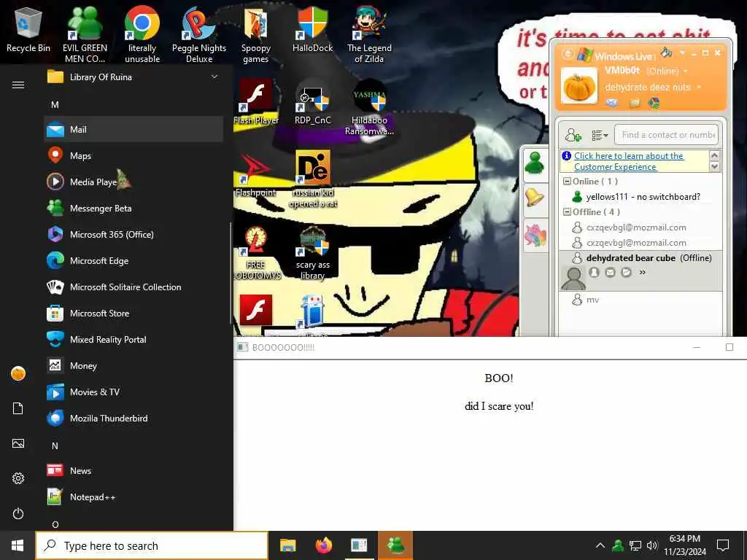
Task: Open the colorful butterfly side tab
Action: tap(535, 236)
